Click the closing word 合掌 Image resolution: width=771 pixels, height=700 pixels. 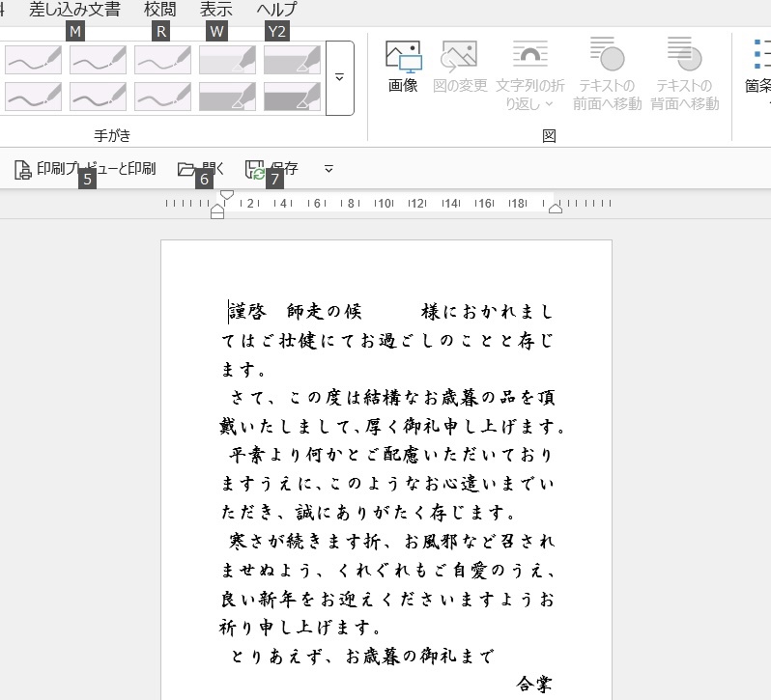[534, 684]
